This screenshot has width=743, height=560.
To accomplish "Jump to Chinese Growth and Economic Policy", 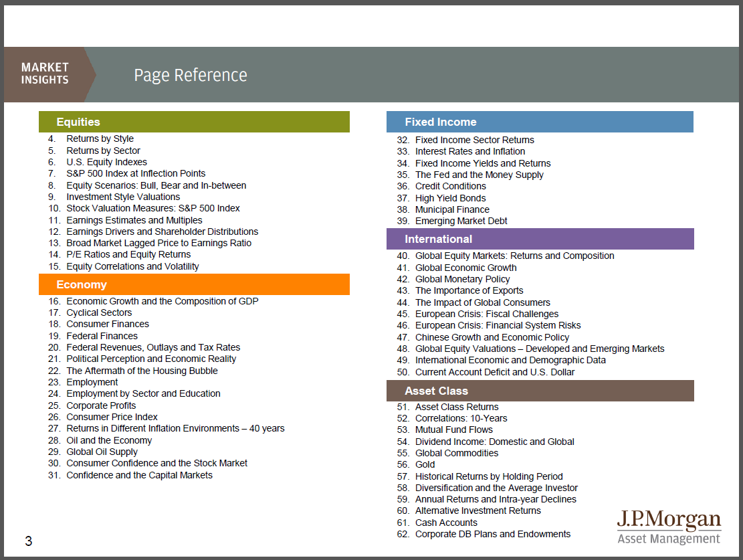I will tap(492, 337).
